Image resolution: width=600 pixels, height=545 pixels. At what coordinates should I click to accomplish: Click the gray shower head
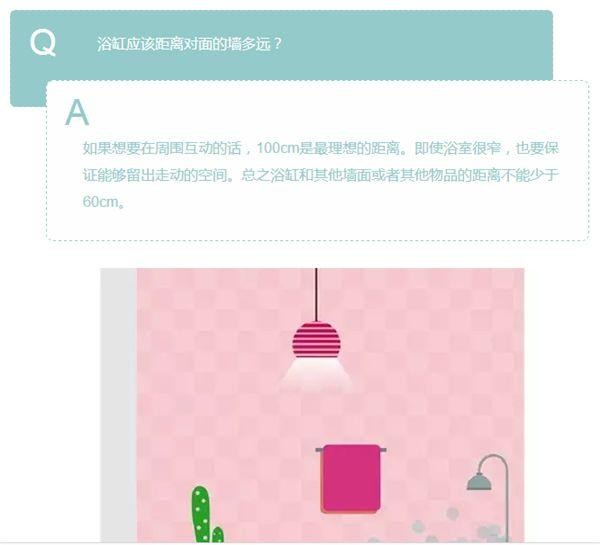point(479,482)
